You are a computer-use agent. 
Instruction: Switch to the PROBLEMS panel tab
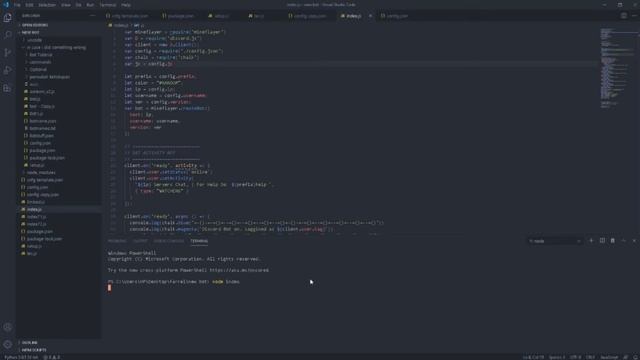click(x=117, y=241)
